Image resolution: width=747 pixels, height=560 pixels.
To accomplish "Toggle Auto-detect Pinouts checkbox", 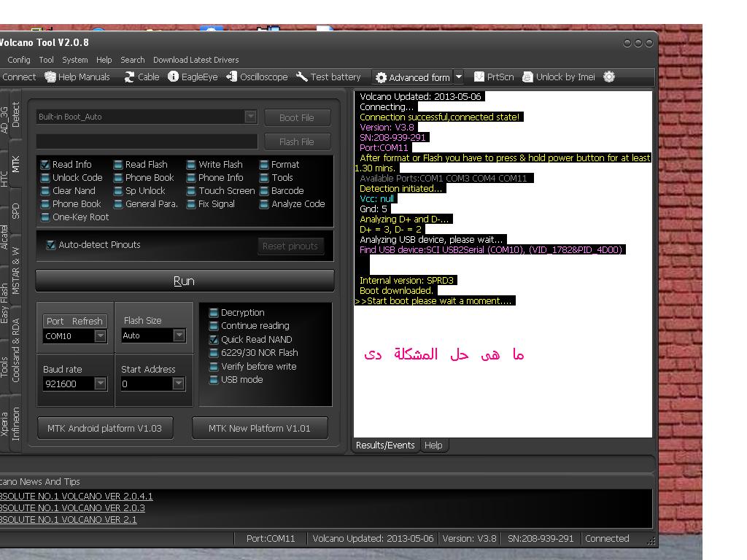I will 50,245.
